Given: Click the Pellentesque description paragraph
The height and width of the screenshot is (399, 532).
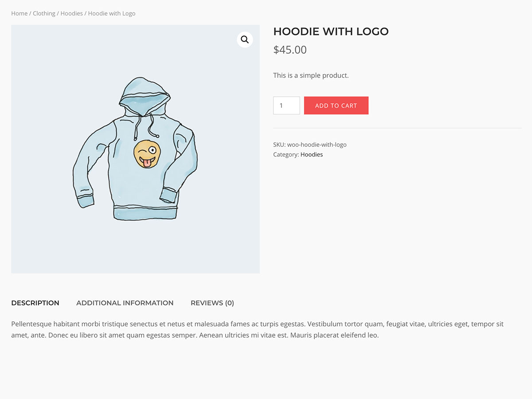Looking at the screenshot, I should (257, 329).
